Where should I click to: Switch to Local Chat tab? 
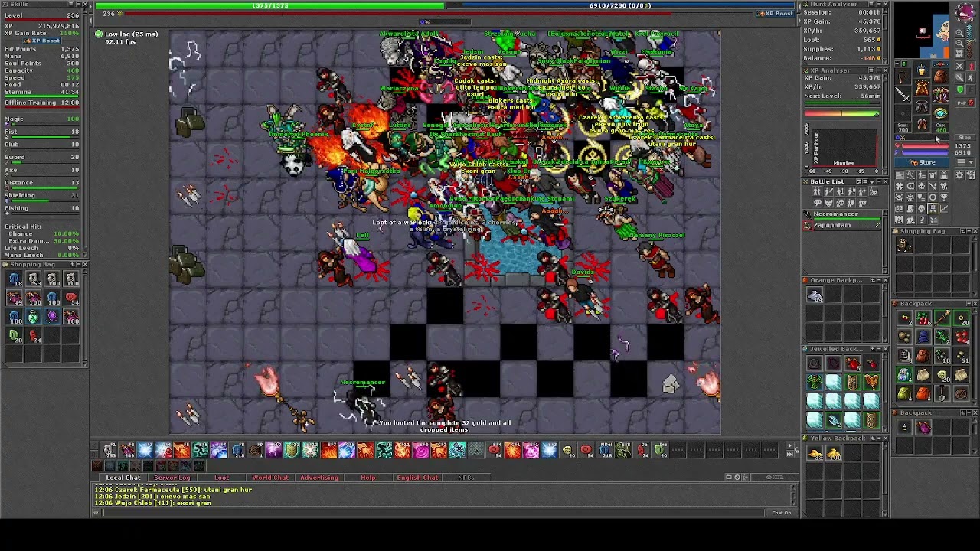122,478
